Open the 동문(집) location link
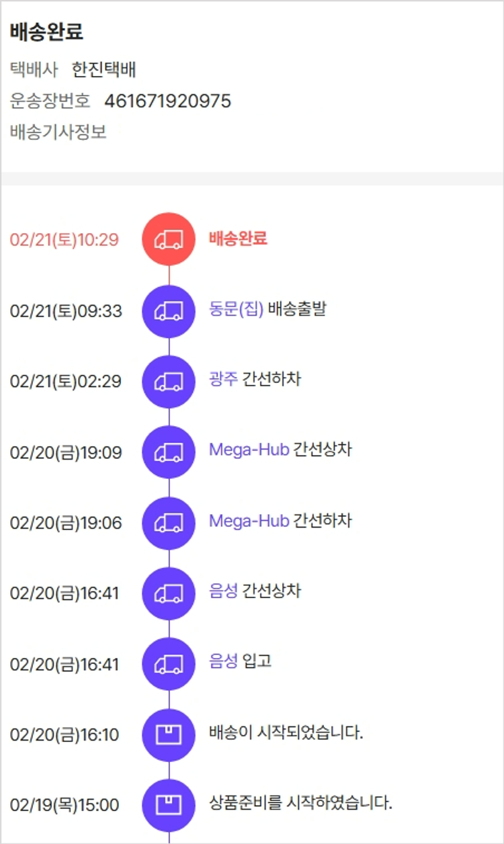 point(236,310)
